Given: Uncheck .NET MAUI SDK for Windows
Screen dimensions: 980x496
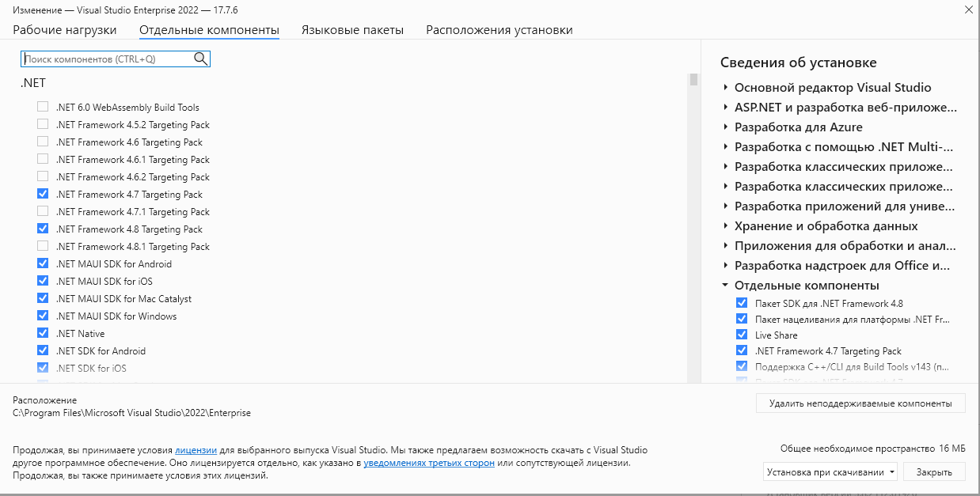Looking at the screenshot, I should pyautogui.click(x=43, y=316).
